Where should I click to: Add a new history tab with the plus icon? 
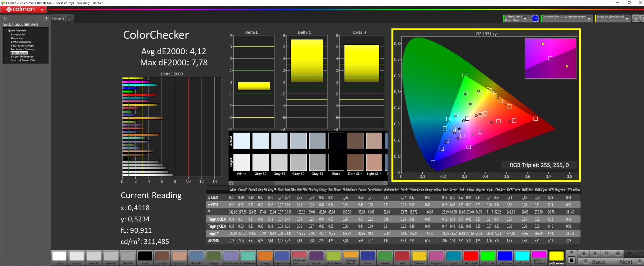click(70, 19)
